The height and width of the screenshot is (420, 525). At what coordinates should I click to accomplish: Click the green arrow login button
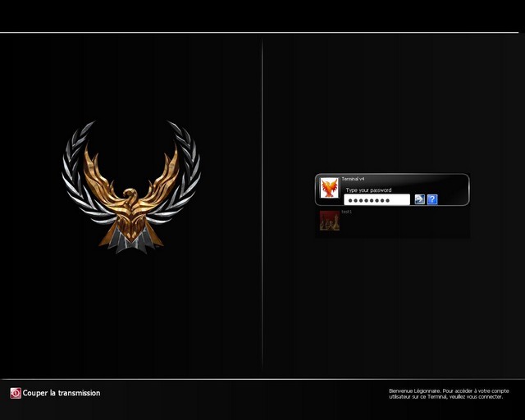point(419,199)
